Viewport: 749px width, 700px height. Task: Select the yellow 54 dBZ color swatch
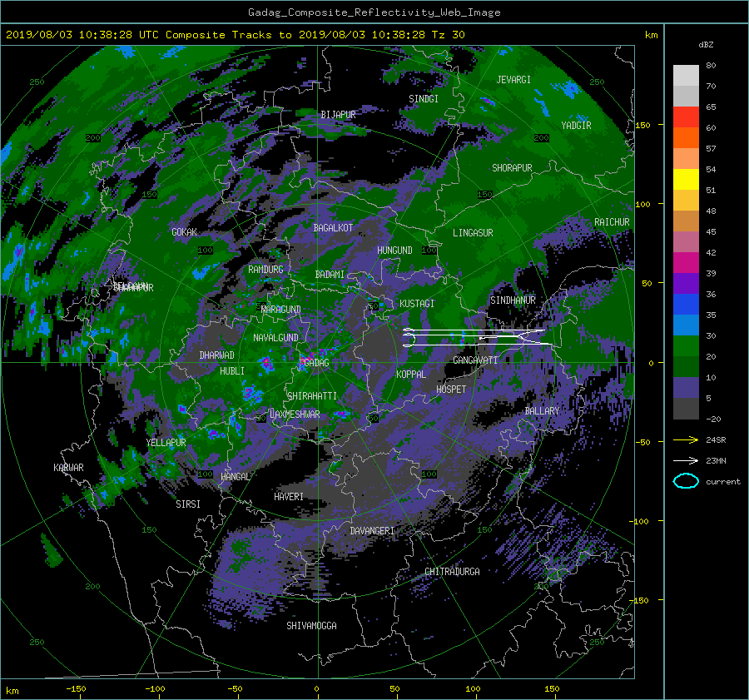pyautogui.click(x=686, y=179)
